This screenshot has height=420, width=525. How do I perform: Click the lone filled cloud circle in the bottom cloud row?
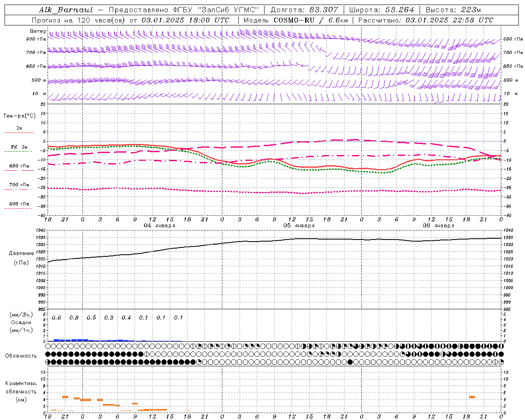tap(350, 362)
